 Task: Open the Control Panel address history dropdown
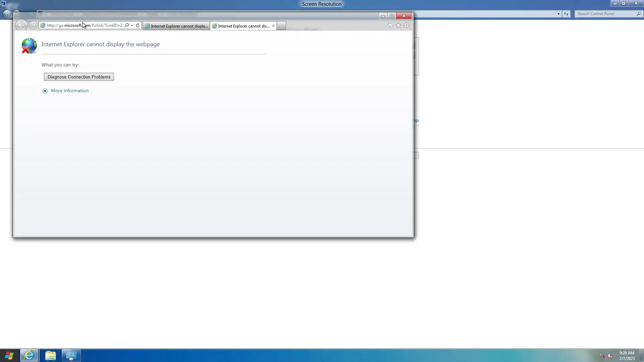[x=558, y=14]
